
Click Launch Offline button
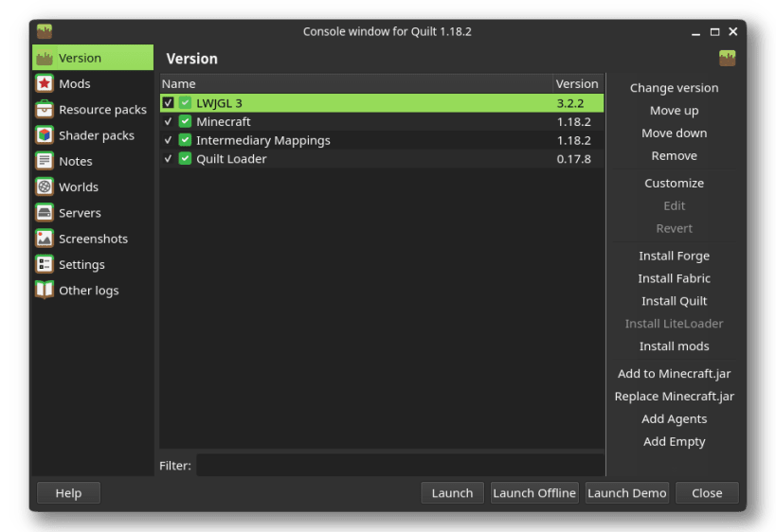coord(534,493)
